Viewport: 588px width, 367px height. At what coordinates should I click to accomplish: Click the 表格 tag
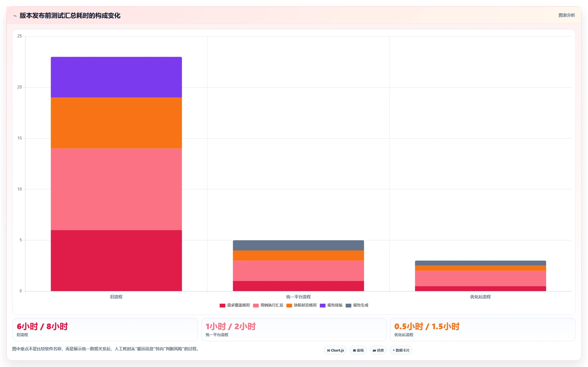358,350
